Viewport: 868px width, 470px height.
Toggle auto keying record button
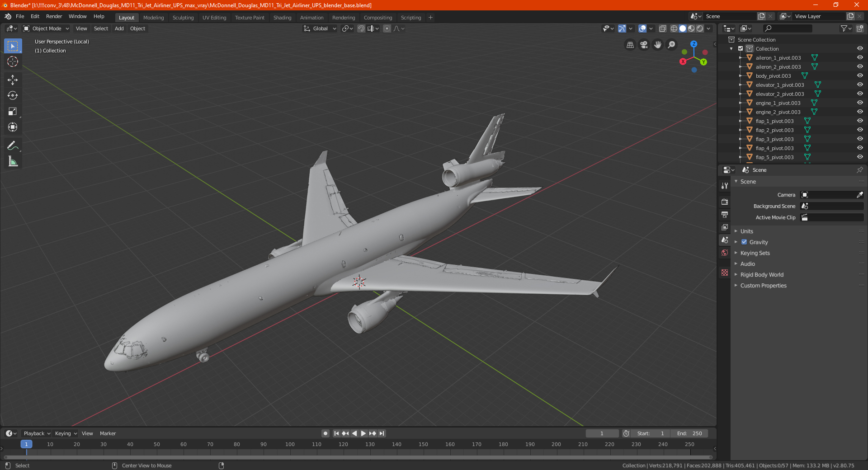tap(325, 433)
